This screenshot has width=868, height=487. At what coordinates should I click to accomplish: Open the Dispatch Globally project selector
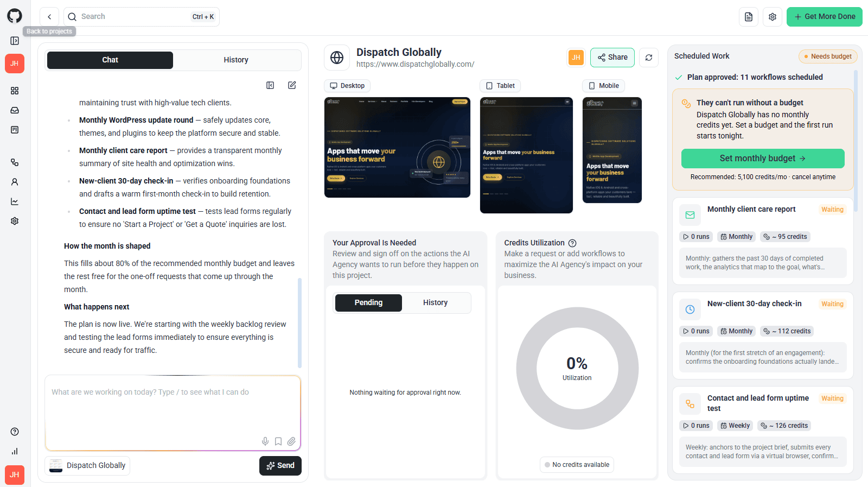click(x=87, y=466)
